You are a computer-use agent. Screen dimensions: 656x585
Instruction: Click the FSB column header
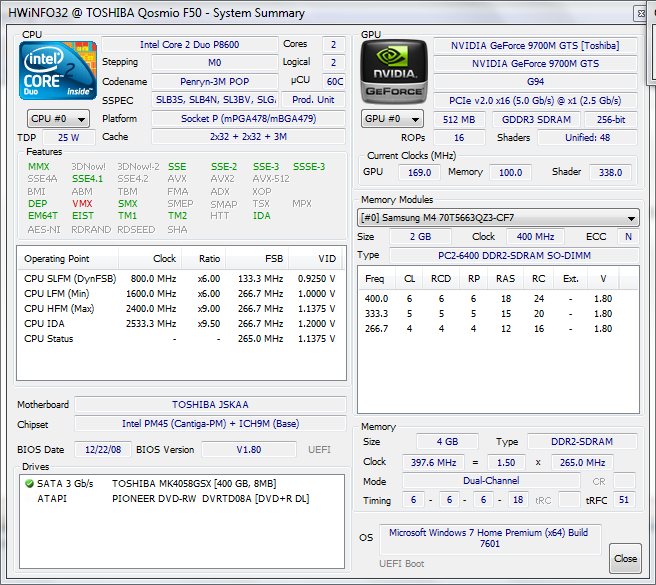(257, 259)
